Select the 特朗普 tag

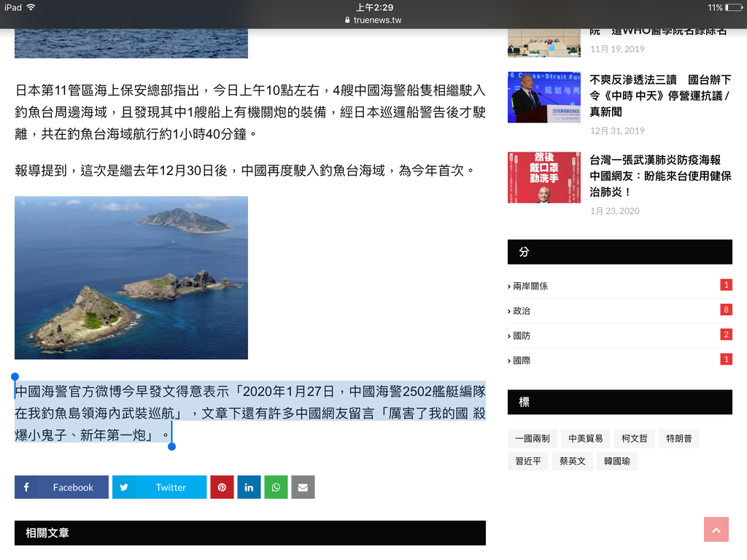tap(679, 438)
